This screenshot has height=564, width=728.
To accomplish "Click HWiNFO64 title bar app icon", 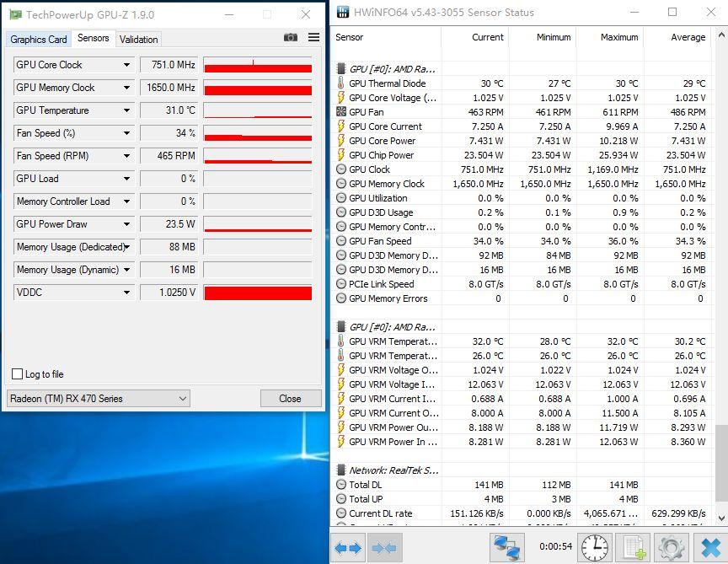I will click(343, 12).
